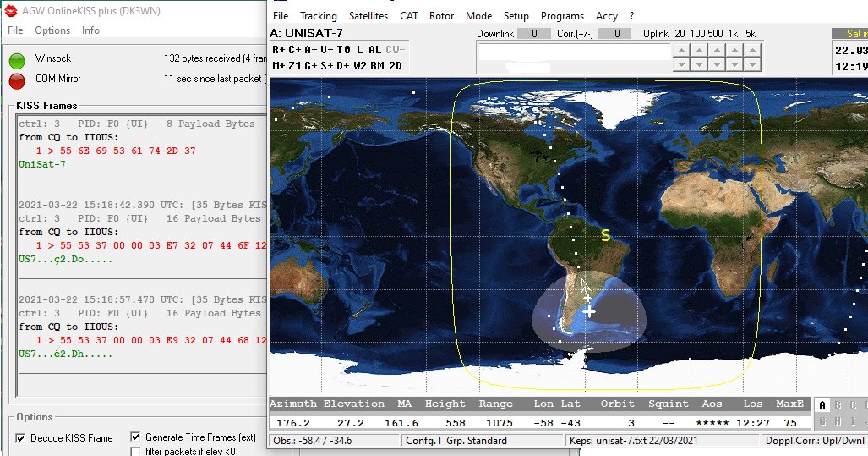Screen dimensions: 868x456
Task: Click up arrow under uplink 5k step
Action: [x=752, y=50]
